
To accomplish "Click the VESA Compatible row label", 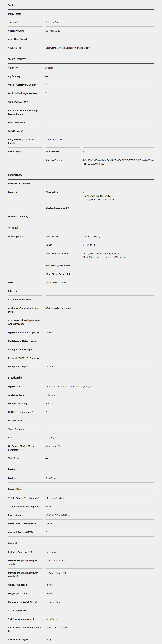I will click(x=17, y=610).
